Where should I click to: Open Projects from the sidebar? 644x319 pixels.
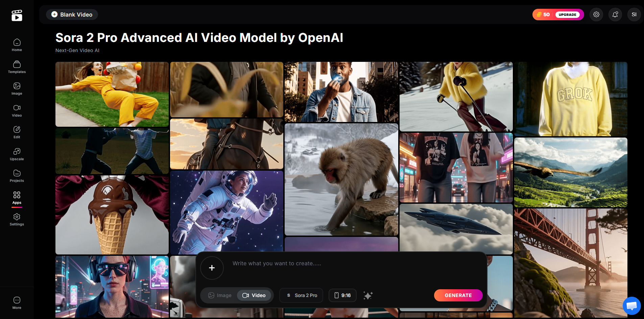point(17,176)
